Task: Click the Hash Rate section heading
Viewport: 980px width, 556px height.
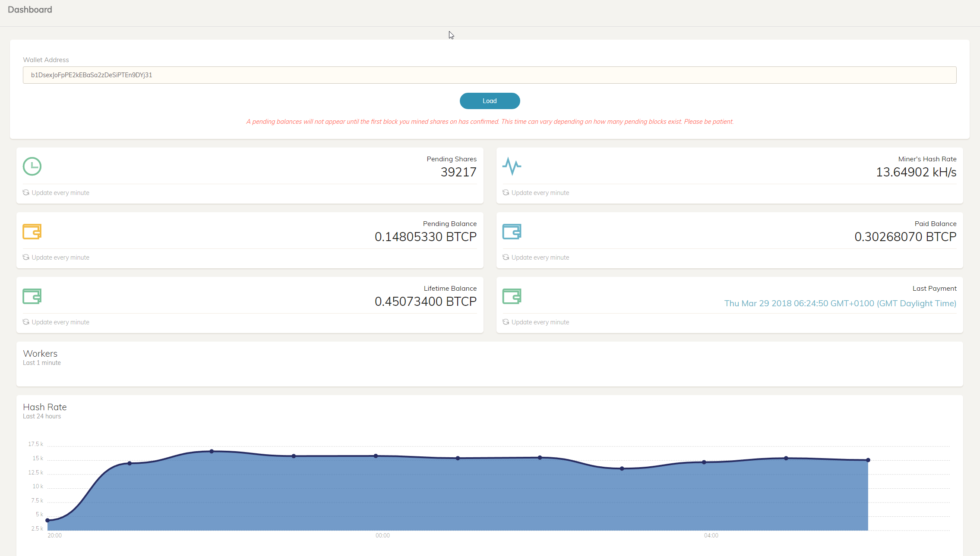Action: [x=45, y=407]
